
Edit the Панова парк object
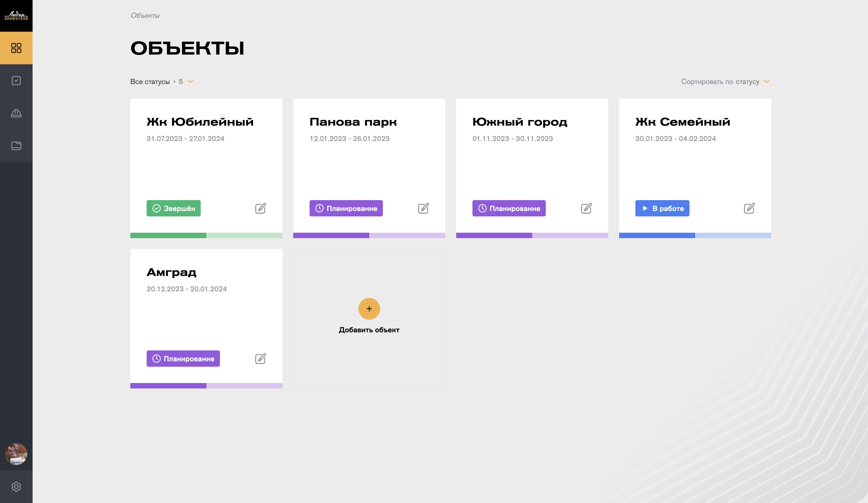pyautogui.click(x=423, y=208)
